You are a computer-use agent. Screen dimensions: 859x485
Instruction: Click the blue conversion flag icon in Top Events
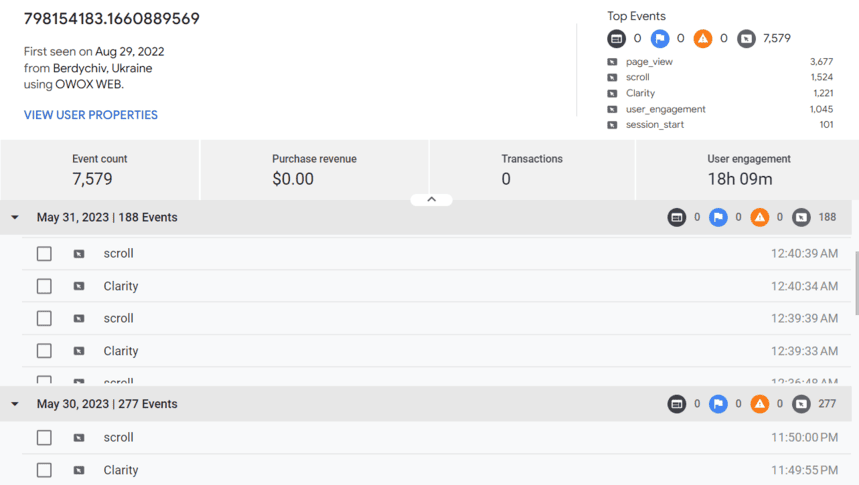[x=660, y=38]
